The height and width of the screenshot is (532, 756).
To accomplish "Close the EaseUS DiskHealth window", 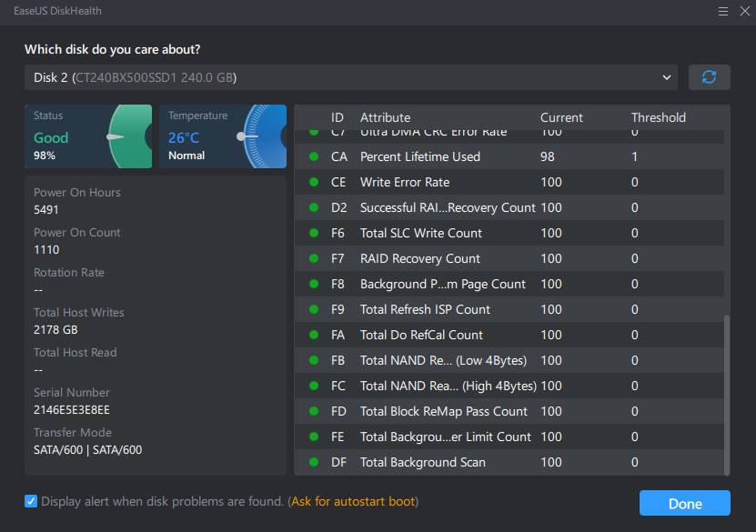I will [745, 11].
